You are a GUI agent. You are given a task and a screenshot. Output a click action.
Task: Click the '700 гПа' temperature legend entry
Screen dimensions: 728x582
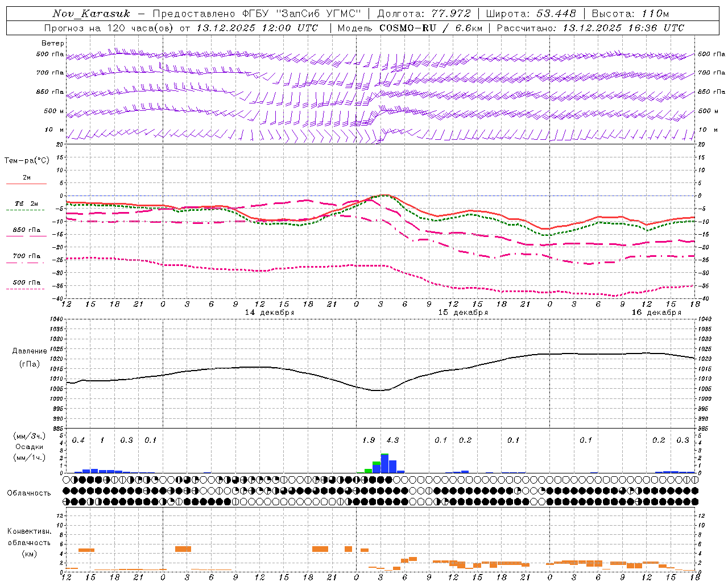(x=26, y=256)
